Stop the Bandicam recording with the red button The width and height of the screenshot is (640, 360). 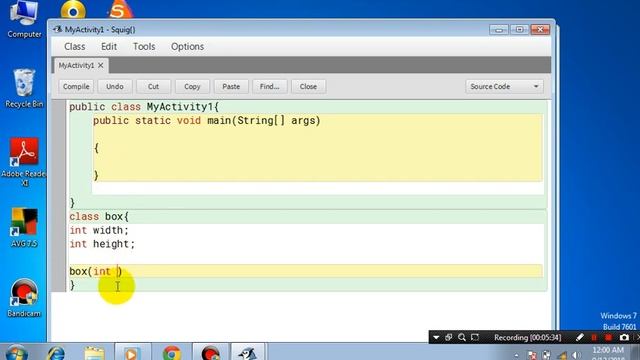click(x=609, y=338)
